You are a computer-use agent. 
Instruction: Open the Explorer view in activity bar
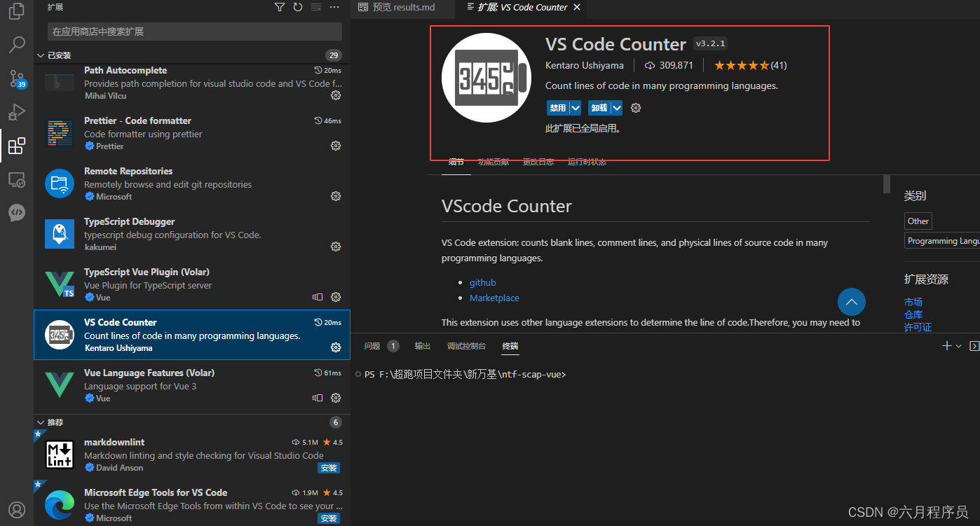tap(16, 11)
